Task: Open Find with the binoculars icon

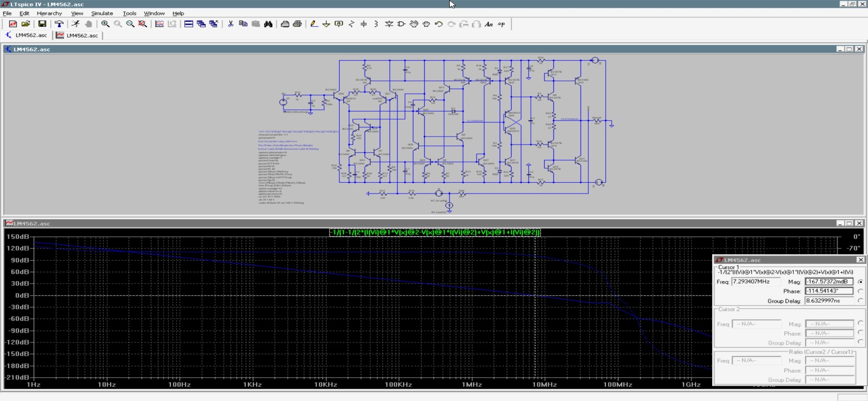Action: (268, 24)
